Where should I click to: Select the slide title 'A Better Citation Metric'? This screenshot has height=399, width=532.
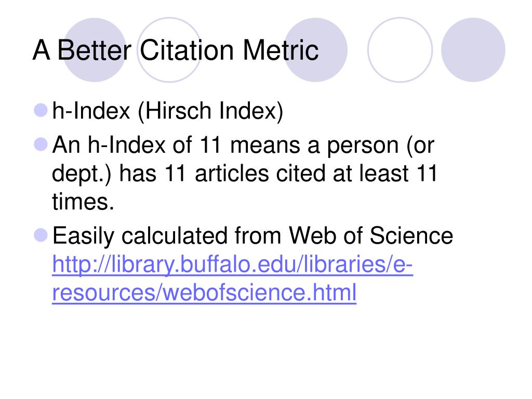pyautogui.click(x=176, y=50)
